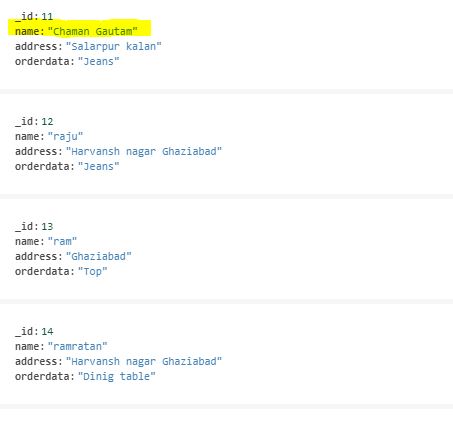Image resolution: width=453 pixels, height=424 pixels.
Task: Click the name value "raju"
Action: pos(65,136)
